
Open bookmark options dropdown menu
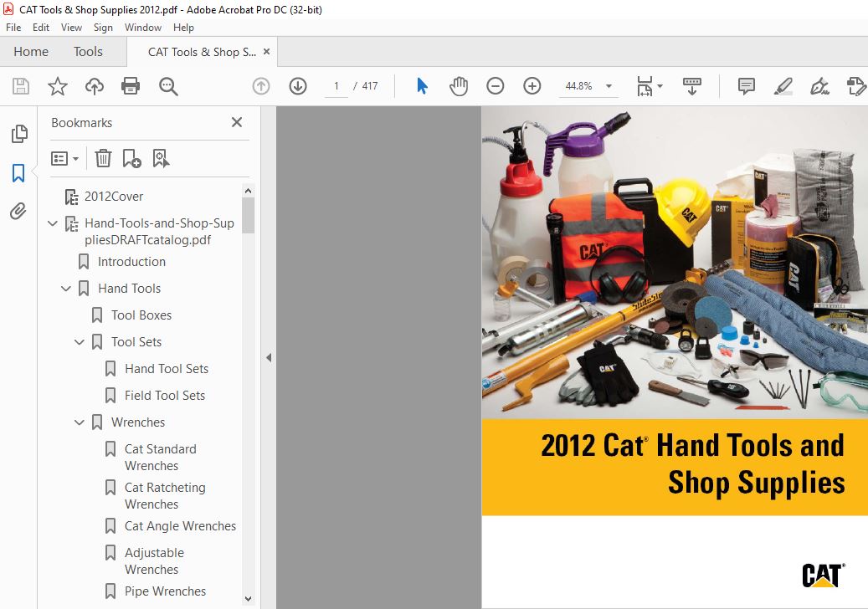coord(64,159)
